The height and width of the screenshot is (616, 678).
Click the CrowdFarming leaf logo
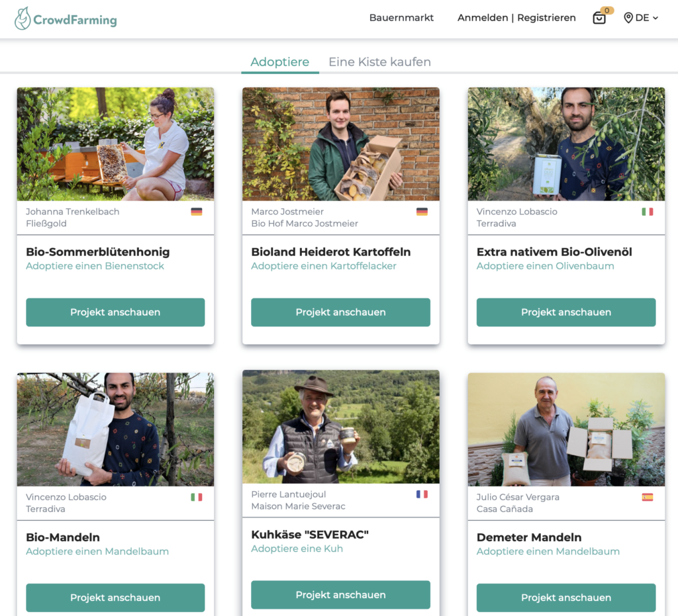(22, 19)
